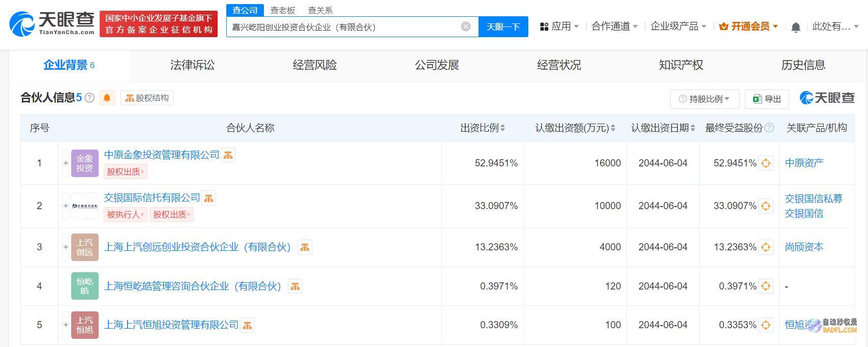Open the 此处有… user account dropdown
The image size is (868, 347).
835,26
